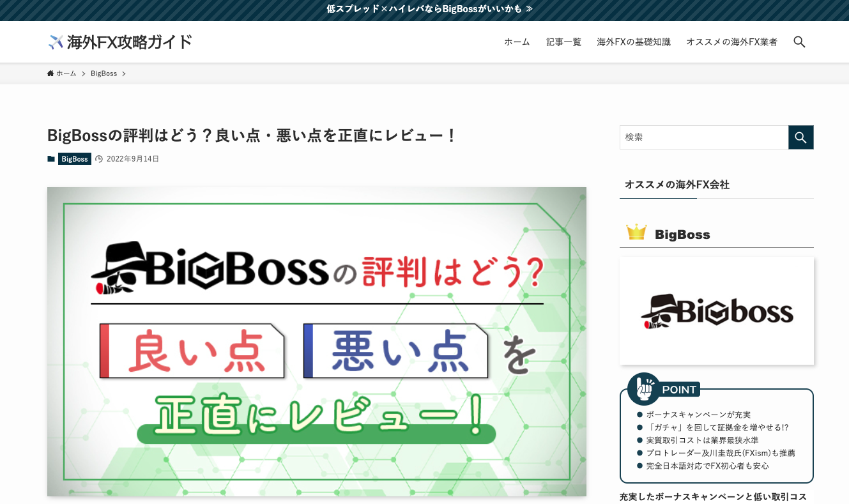
Task: Click the pointing-hand POINT badge icon
Action: (643, 388)
